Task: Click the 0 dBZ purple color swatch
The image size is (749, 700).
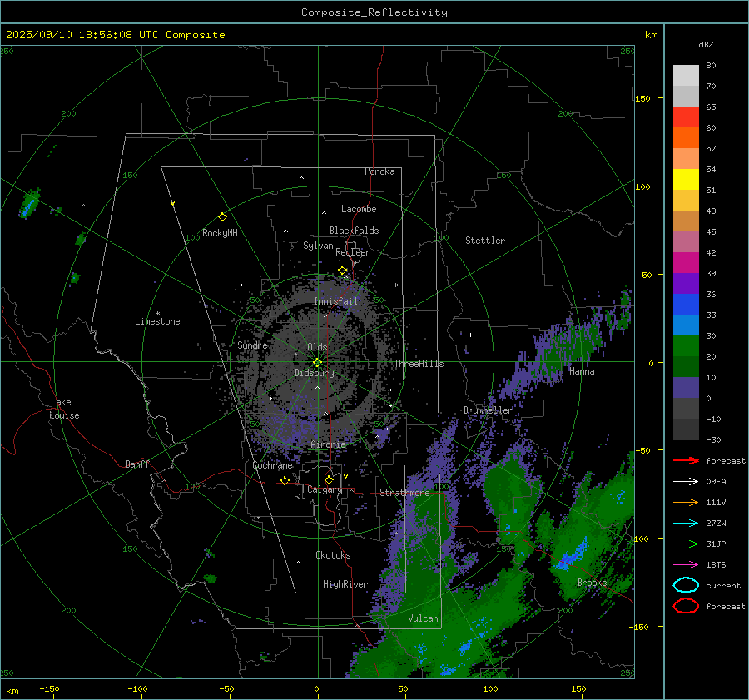Action: click(x=686, y=388)
